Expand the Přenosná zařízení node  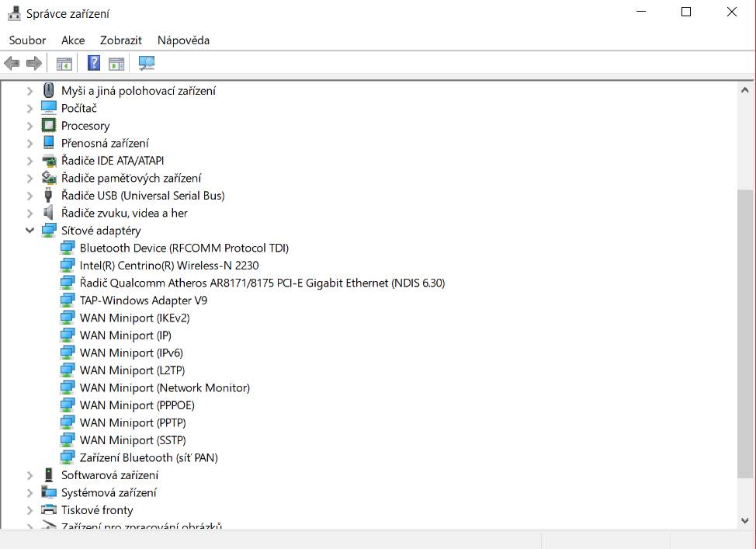click(30, 144)
